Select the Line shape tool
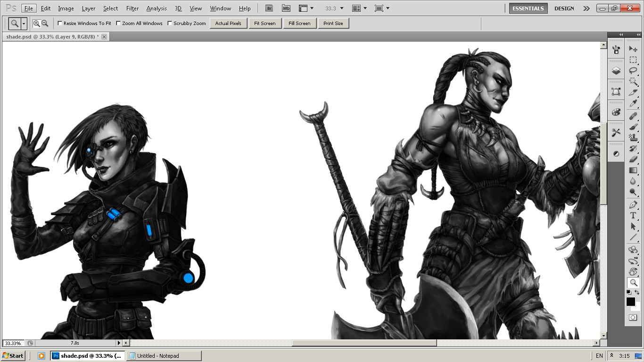The height and width of the screenshot is (362, 644). click(x=633, y=237)
